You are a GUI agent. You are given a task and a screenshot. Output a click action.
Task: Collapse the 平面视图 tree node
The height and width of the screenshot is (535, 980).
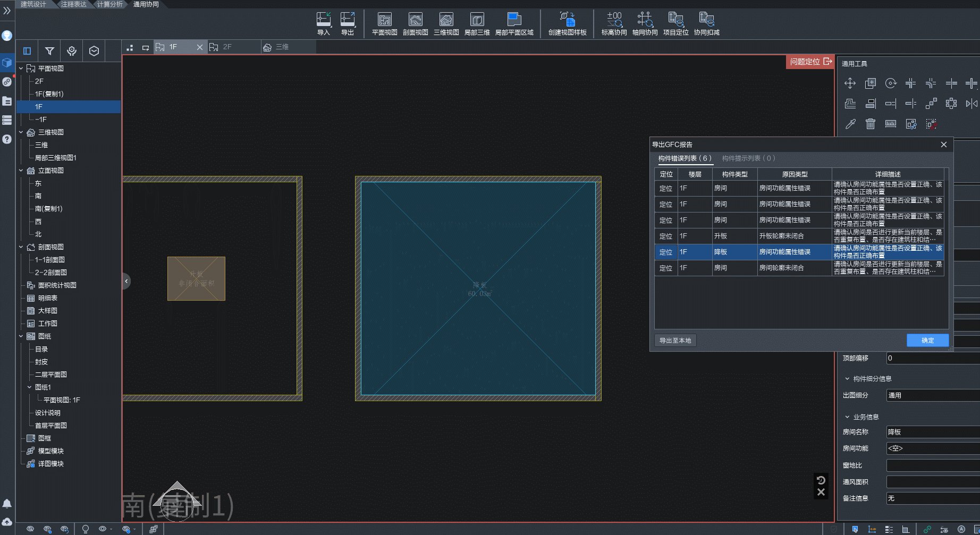21,69
